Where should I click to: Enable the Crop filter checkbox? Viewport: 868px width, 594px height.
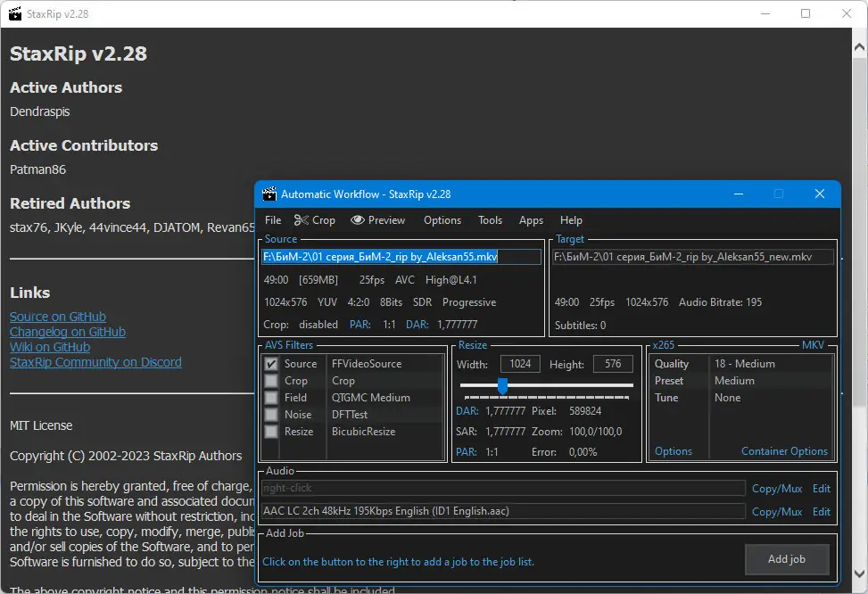[271, 381]
